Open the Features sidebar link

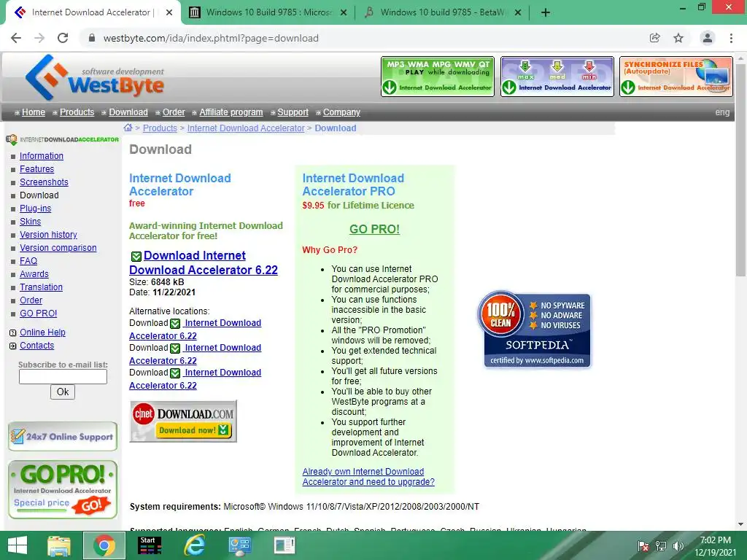pyautogui.click(x=36, y=169)
